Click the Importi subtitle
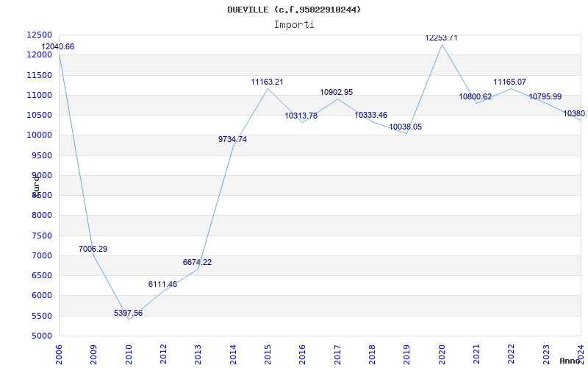 (x=294, y=25)
